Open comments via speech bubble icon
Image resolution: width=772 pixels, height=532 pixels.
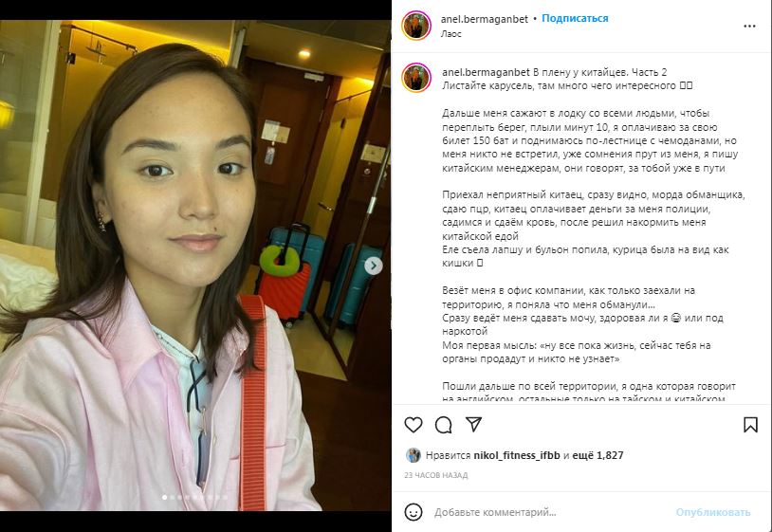click(443, 425)
